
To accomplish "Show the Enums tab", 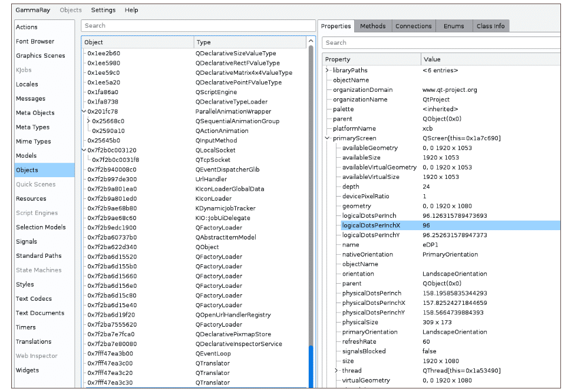I will [454, 26].
